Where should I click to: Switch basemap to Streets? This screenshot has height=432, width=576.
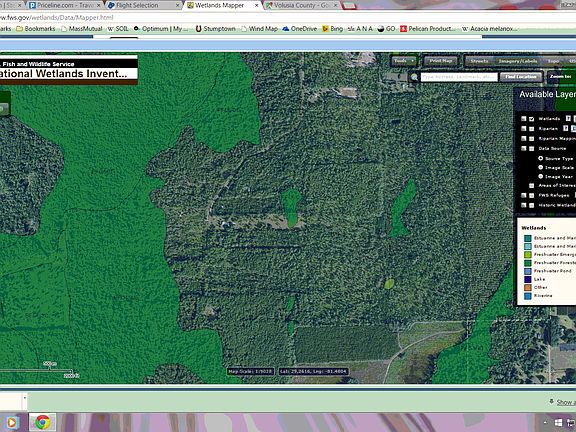479,61
